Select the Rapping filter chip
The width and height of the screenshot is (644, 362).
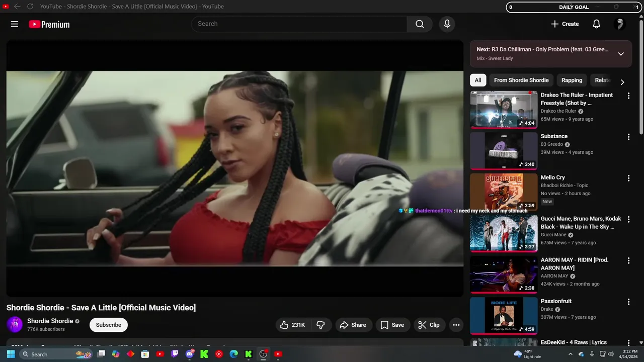coord(572,80)
